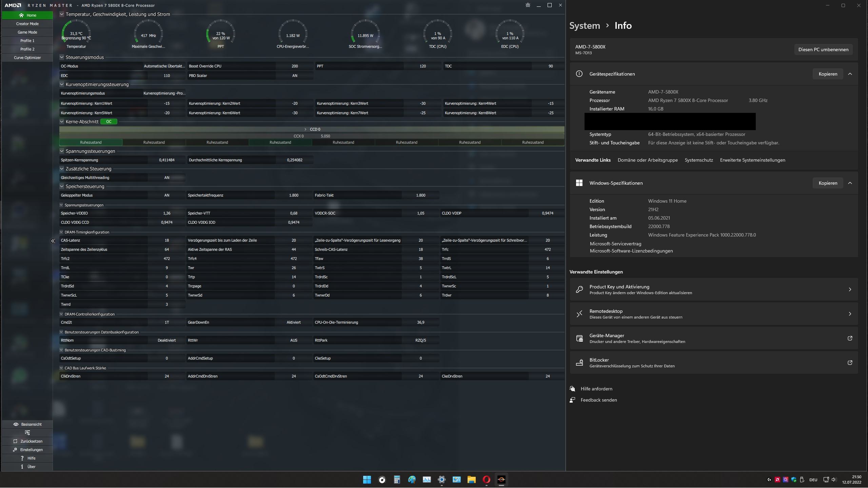
Task: Click Hilfe anfordern link
Action: point(596,389)
